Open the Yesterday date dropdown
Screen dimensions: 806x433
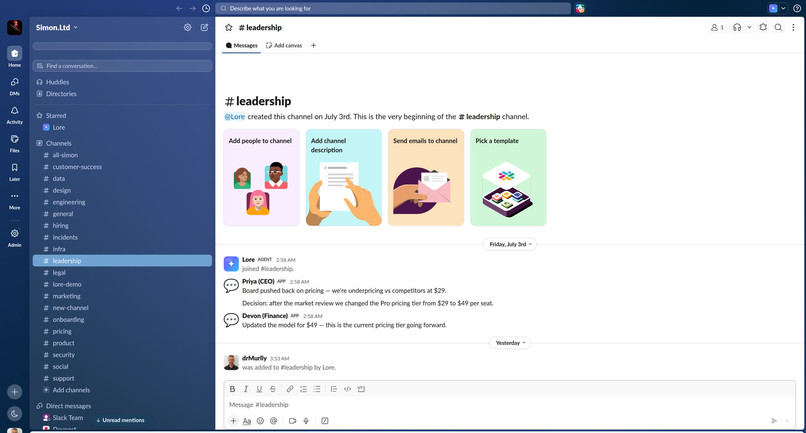tap(510, 343)
